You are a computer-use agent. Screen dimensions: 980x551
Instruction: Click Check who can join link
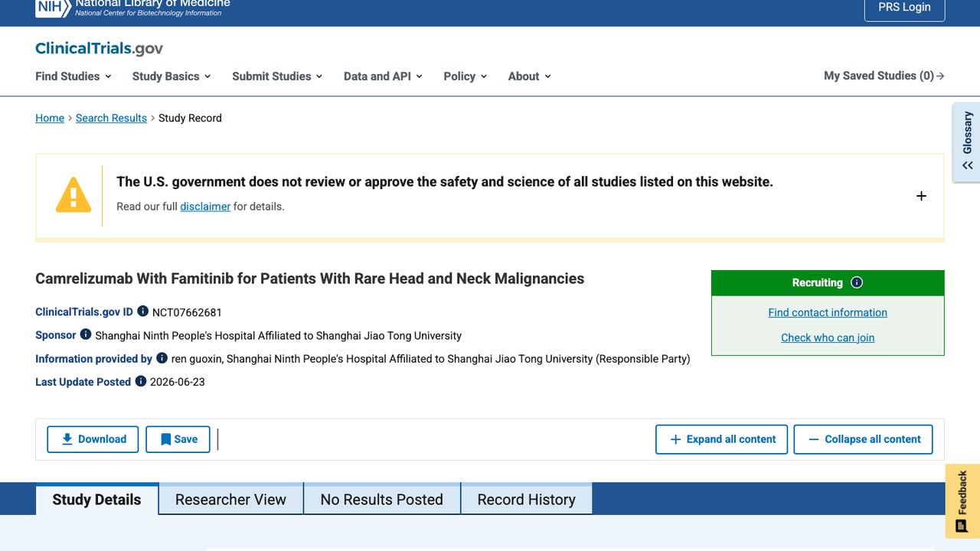(828, 337)
